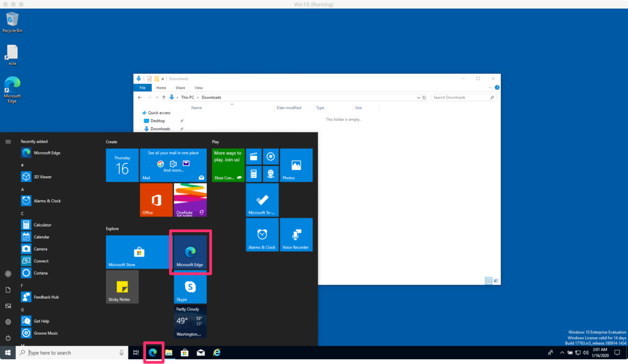Open the Sticky Notes tile

click(x=122, y=287)
